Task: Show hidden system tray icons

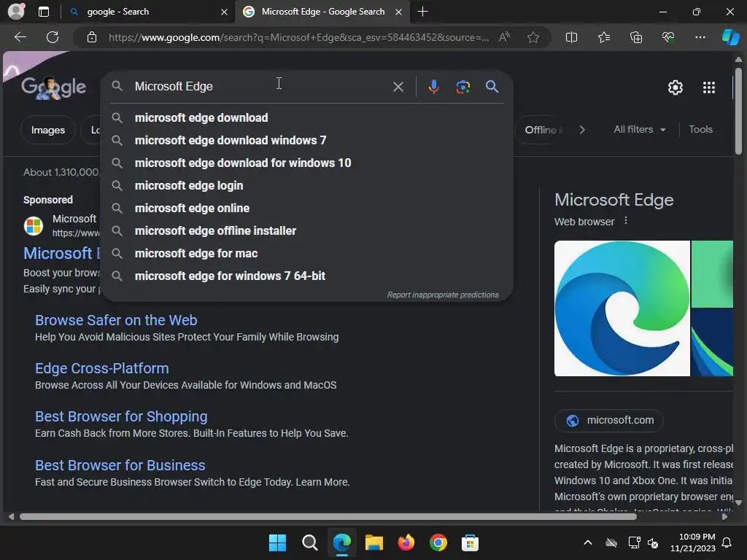Action: pos(588,542)
